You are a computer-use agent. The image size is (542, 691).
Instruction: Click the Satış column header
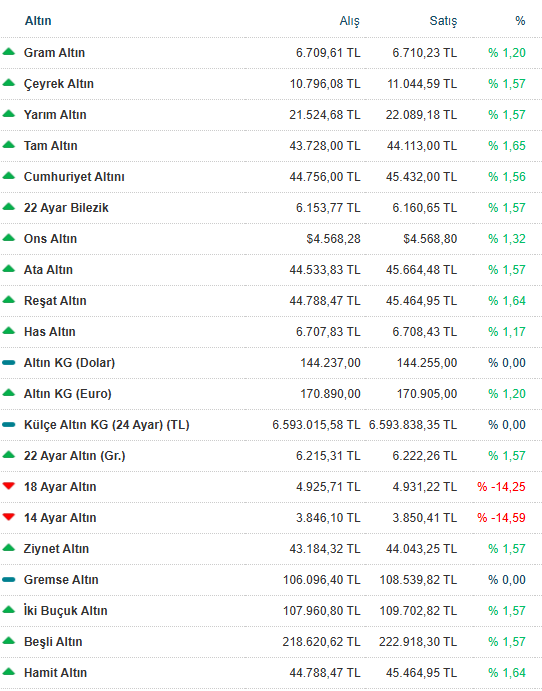coord(443,21)
